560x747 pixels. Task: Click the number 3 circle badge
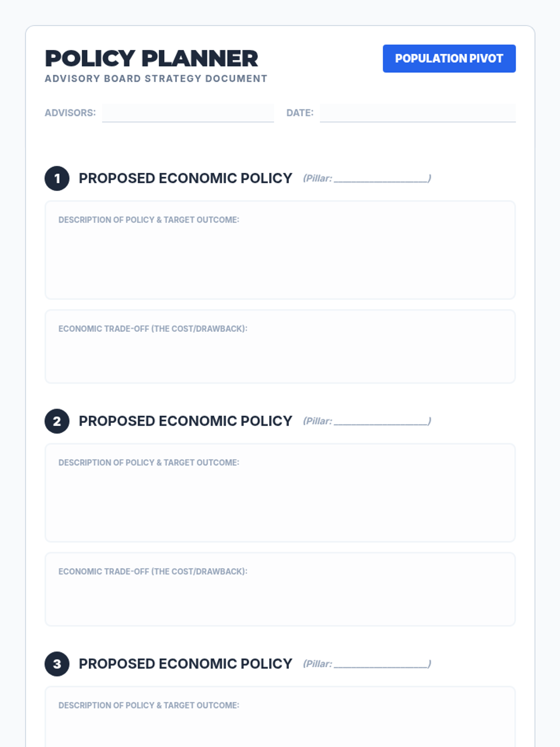(x=57, y=664)
